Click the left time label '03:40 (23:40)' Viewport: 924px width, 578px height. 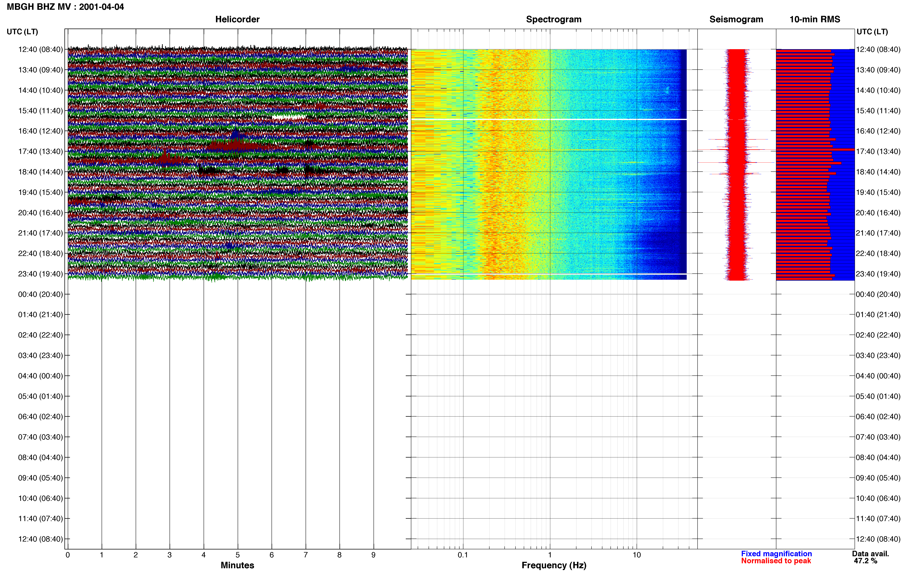click(41, 356)
